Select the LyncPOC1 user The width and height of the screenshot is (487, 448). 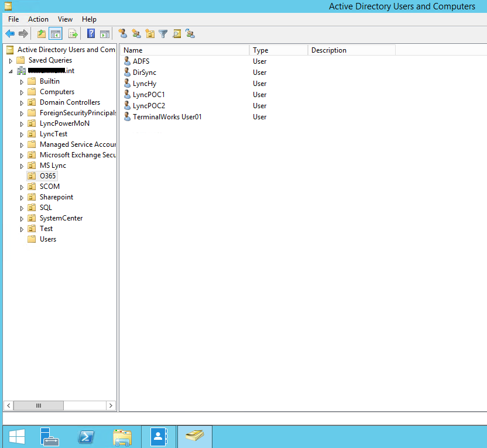click(149, 95)
